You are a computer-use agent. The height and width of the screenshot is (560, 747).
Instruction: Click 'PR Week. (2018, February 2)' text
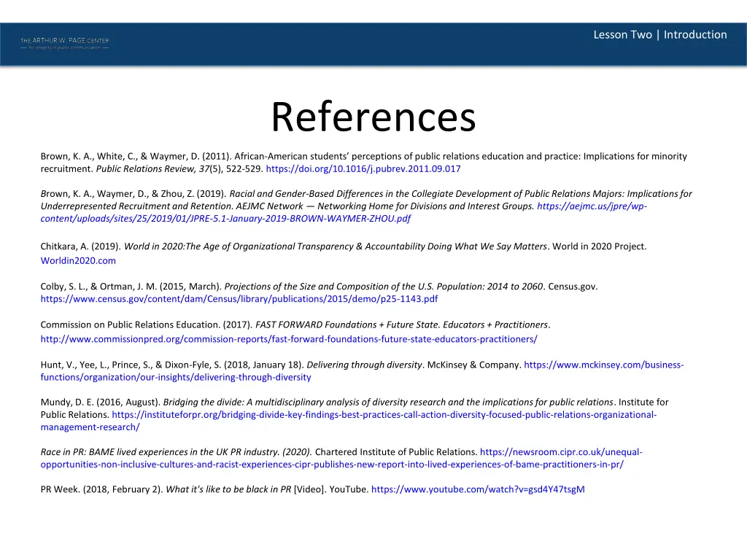102,489
